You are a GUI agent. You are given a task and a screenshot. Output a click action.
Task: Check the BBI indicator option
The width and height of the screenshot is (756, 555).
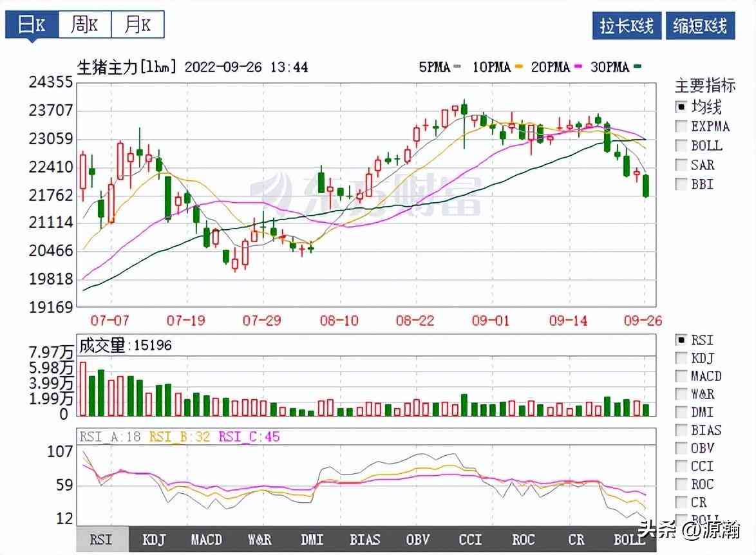[681, 184]
